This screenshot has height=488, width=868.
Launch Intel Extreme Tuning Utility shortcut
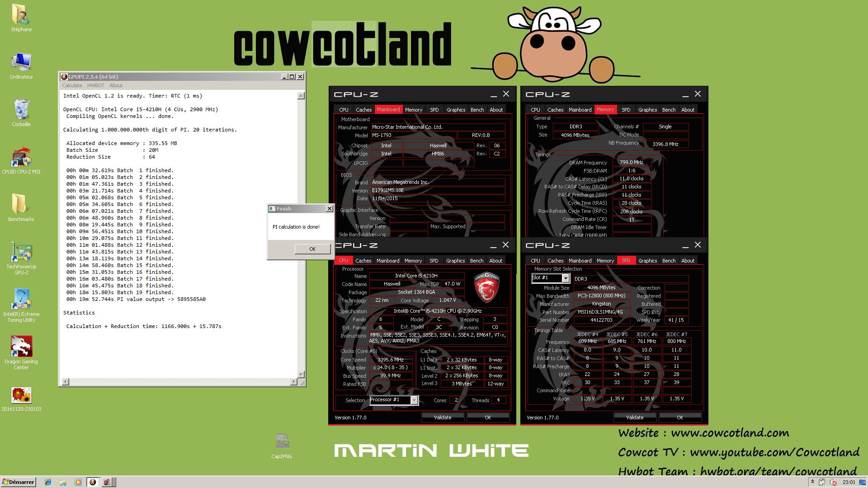pos(21,306)
